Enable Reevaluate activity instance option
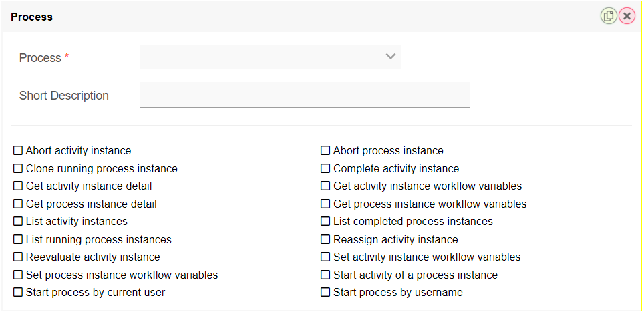This screenshot has height=314, width=644. pos(18,257)
